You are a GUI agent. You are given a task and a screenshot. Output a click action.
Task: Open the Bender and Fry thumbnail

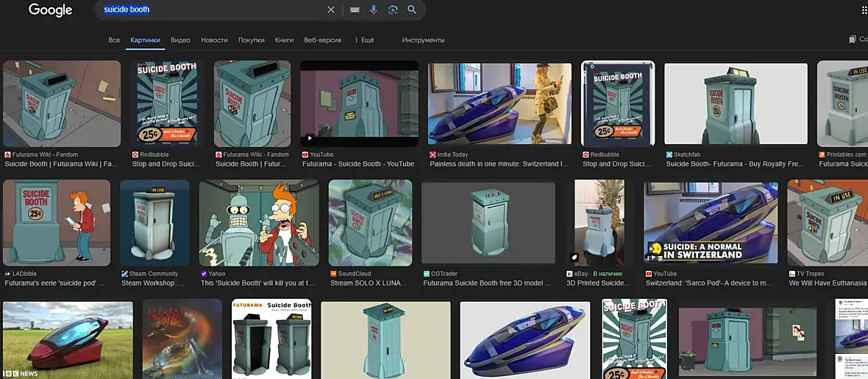coord(259,223)
